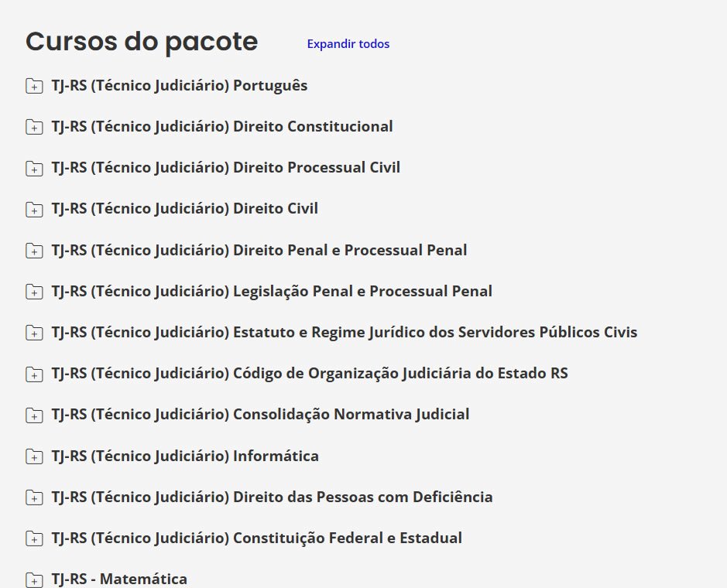727x588 pixels.
Task: Click the folder-plus icon beside Português
Action: (34, 86)
